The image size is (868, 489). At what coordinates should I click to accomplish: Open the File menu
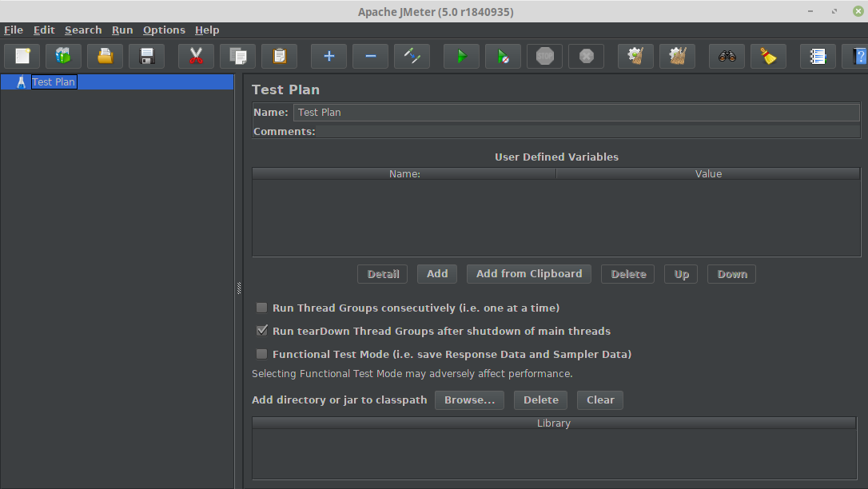click(x=14, y=30)
